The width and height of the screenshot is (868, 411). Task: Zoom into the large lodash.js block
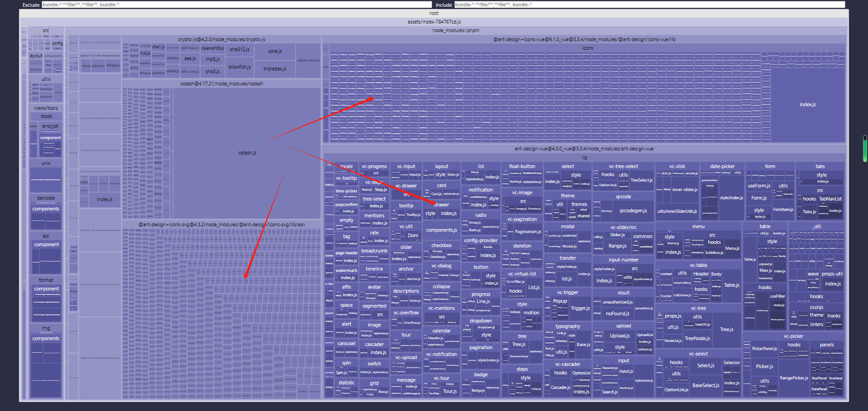click(x=247, y=153)
